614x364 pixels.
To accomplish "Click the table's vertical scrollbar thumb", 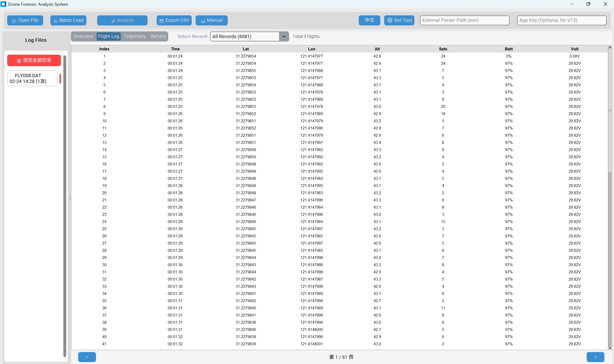I will click(x=610, y=110).
